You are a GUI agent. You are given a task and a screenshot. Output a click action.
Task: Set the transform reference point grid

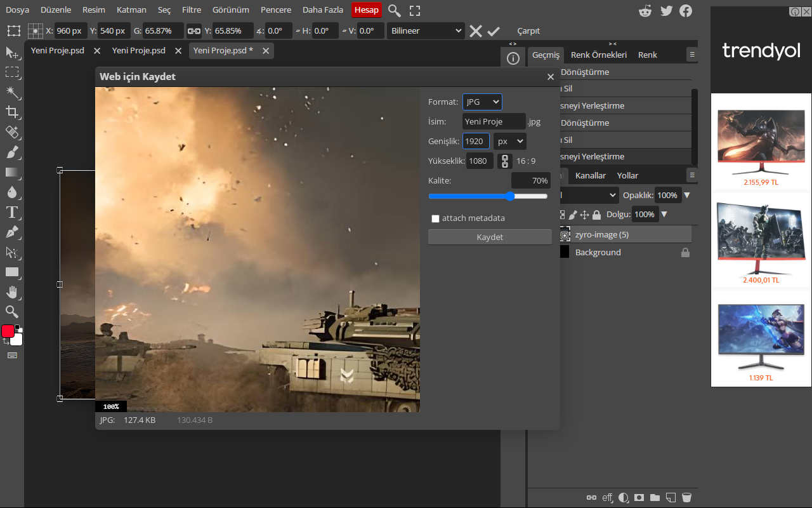[36, 30]
